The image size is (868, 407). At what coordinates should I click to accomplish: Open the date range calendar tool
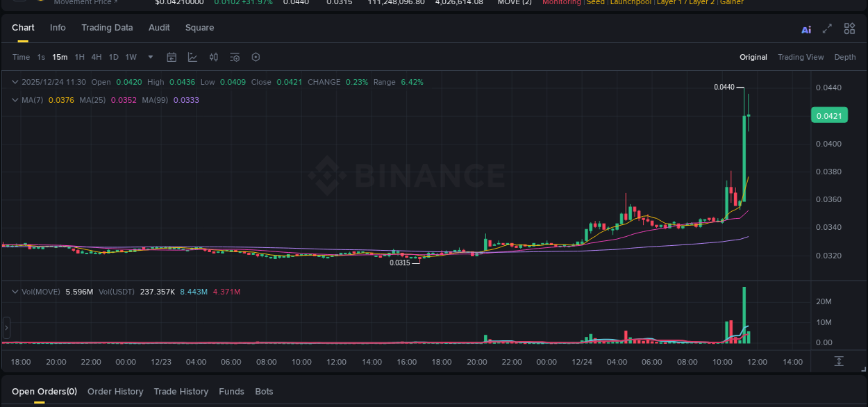click(172, 56)
